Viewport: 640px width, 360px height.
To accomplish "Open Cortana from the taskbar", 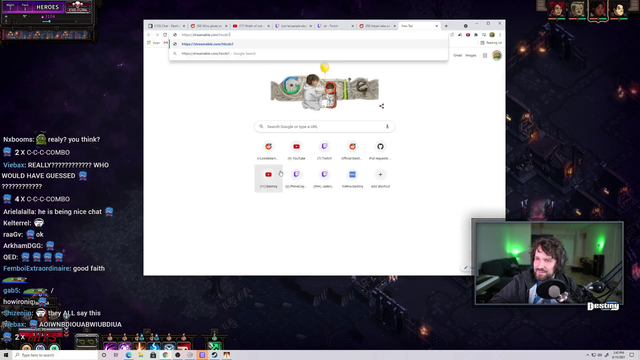I will pos(104,355).
